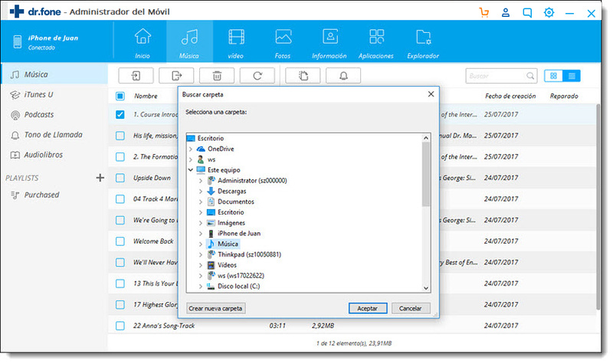Check the 04 Track 4 checkbox
The height and width of the screenshot is (364, 613).
click(x=120, y=199)
